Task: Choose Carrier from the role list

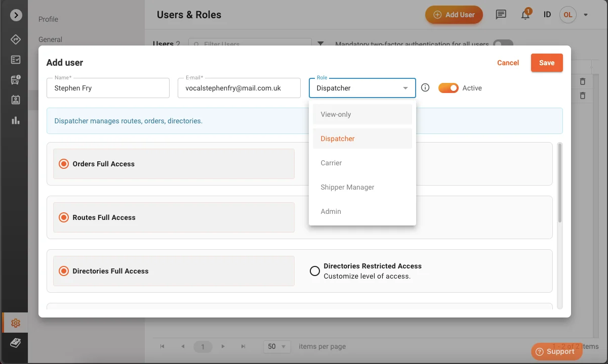Action: (332, 163)
